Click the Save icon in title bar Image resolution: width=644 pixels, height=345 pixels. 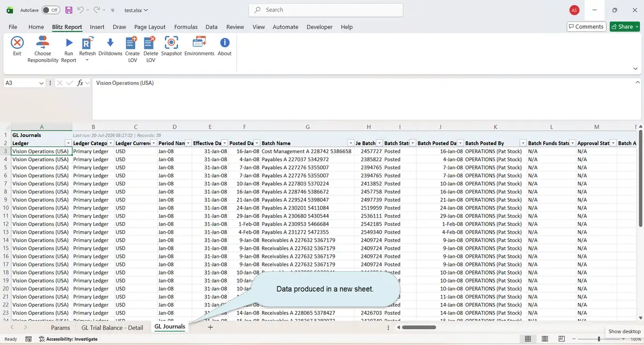[69, 10]
